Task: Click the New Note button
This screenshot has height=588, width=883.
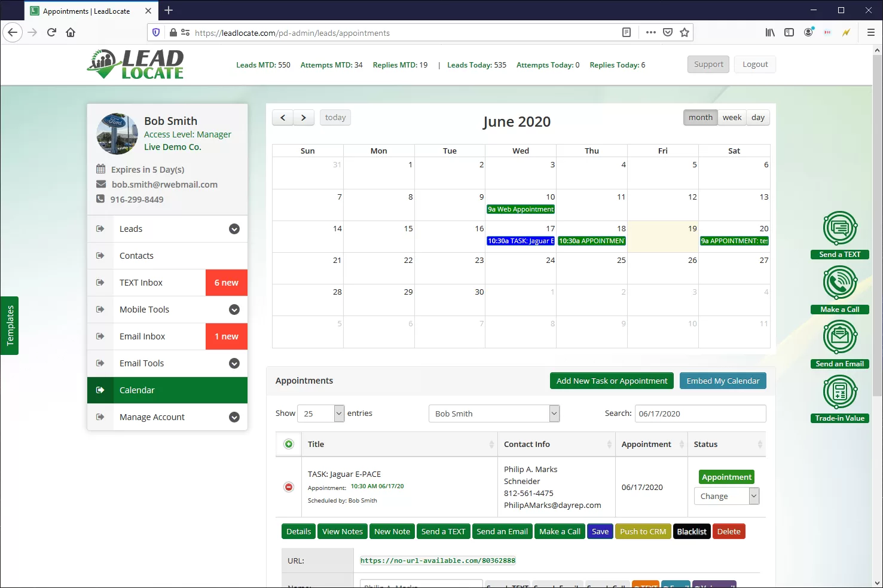Action: (x=392, y=531)
